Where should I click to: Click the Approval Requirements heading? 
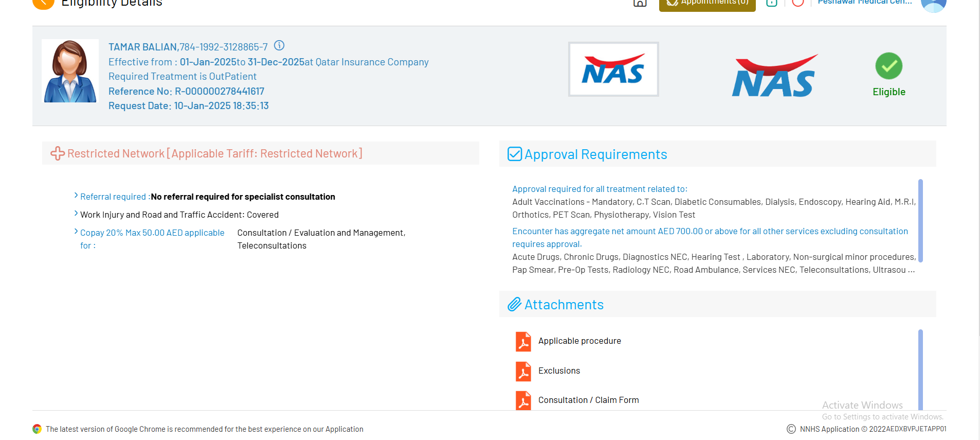tap(595, 154)
